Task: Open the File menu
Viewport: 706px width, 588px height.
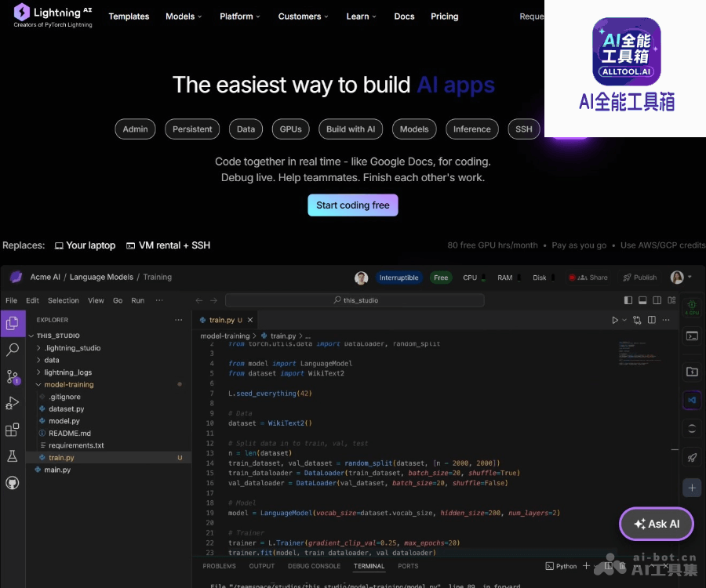Action: coord(11,300)
